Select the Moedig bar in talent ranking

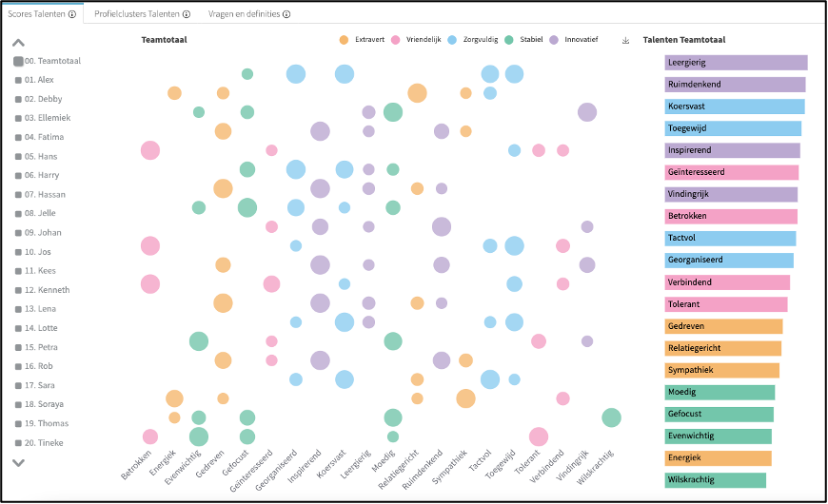click(720, 392)
